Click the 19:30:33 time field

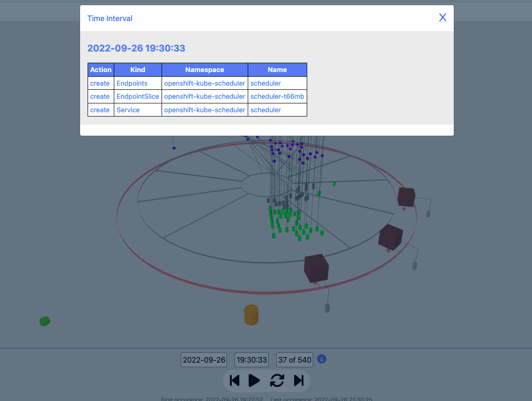(252, 360)
